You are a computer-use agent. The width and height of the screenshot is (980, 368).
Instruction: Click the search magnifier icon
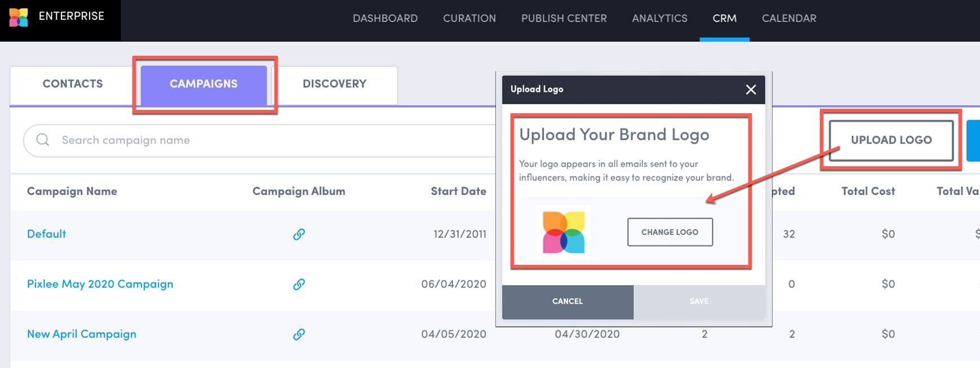click(42, 140)
